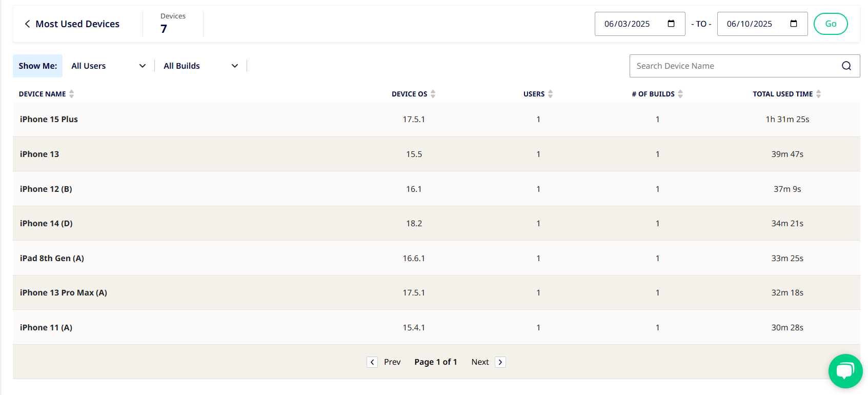The height and width of the screenshot is (395, 868).
Task: Click the search magnifier icon
Action: pos(846,66)
